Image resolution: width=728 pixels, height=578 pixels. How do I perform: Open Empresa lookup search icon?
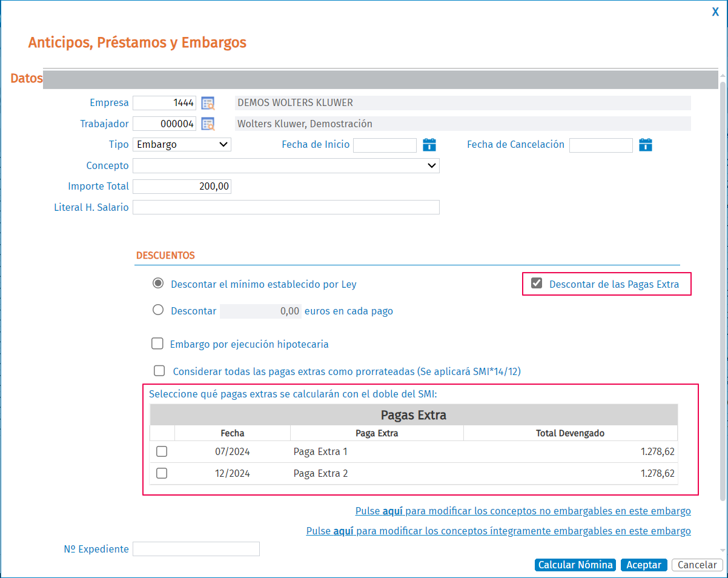click(x=208, y=103)
